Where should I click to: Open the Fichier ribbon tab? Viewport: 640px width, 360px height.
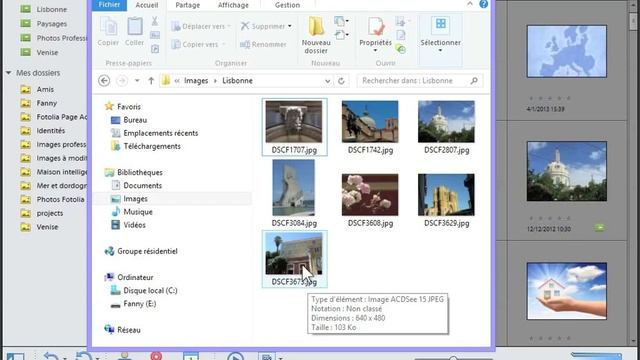click(x=109, y=5)
